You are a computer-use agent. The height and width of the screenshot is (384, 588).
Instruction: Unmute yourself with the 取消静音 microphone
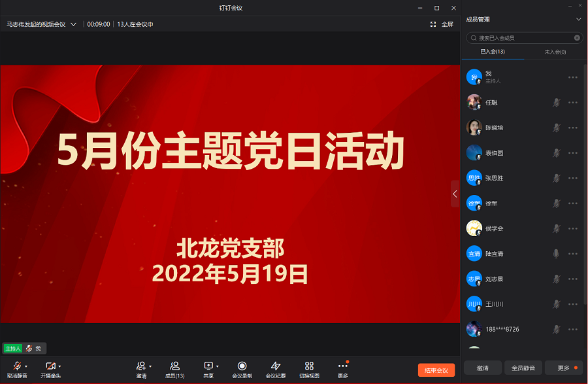tap(17, 366)
